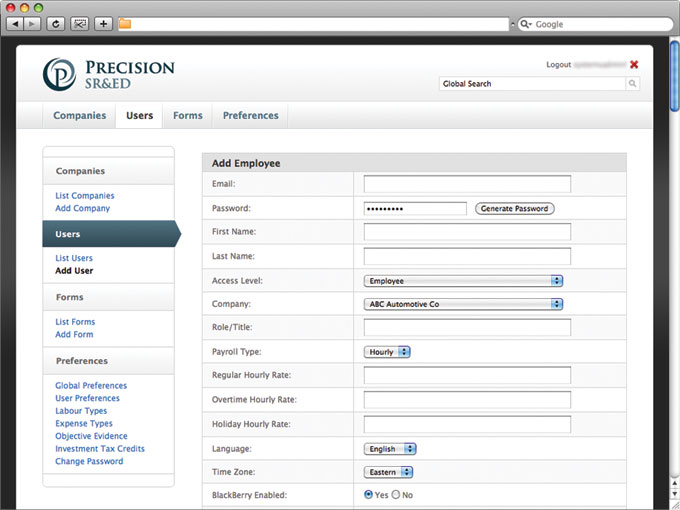Screen dimensions: 680x510
Task: Click the Google search field in toolbar
Action: point(595,24)
